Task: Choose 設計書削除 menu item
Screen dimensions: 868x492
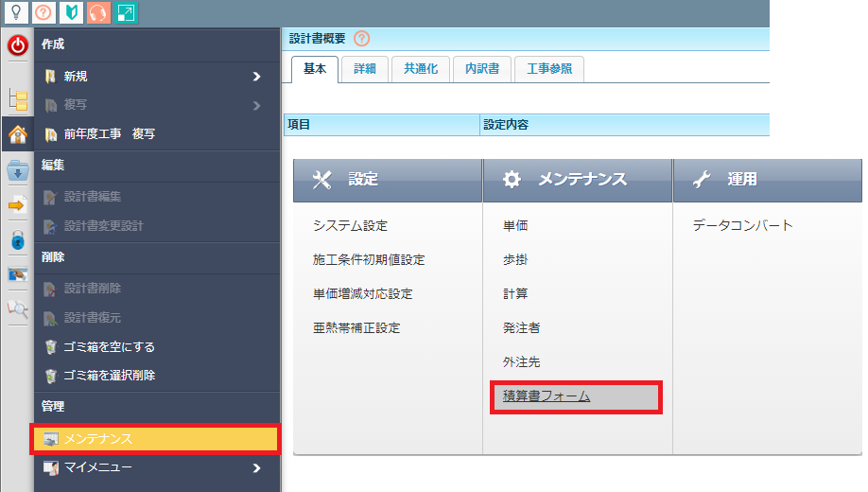Action: click(157, 289)
